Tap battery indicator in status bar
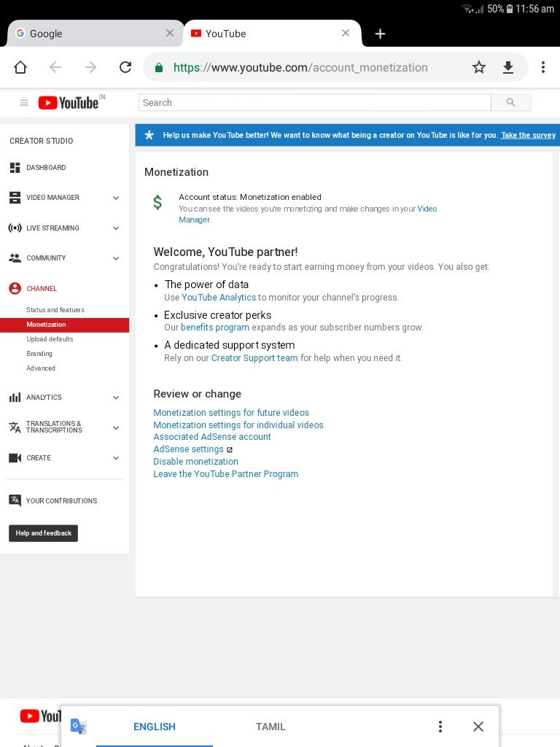The width and height of the screenshot is (560, 747). [x=510, y=9]
